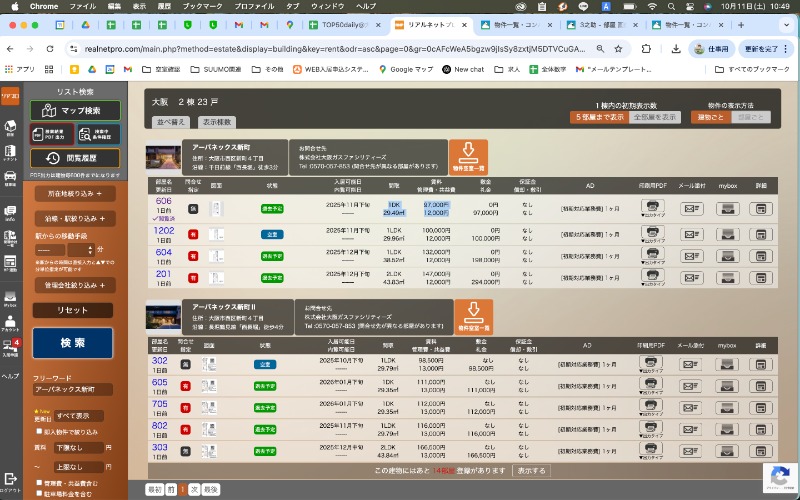
Task: Open the mybox icon for room 1202
Action: click(726, 232)
